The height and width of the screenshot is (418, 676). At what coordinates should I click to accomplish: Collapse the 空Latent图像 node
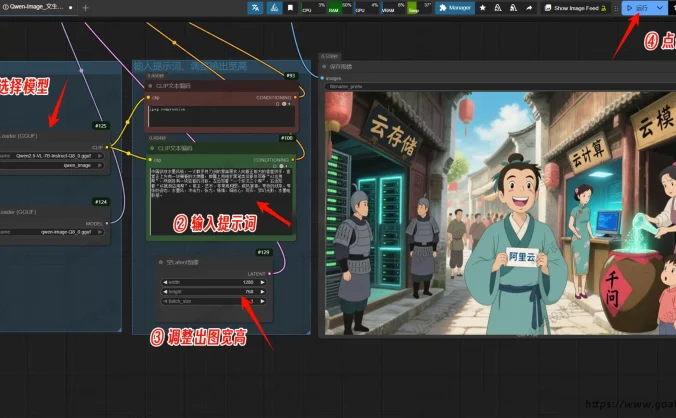pos(161,262)
